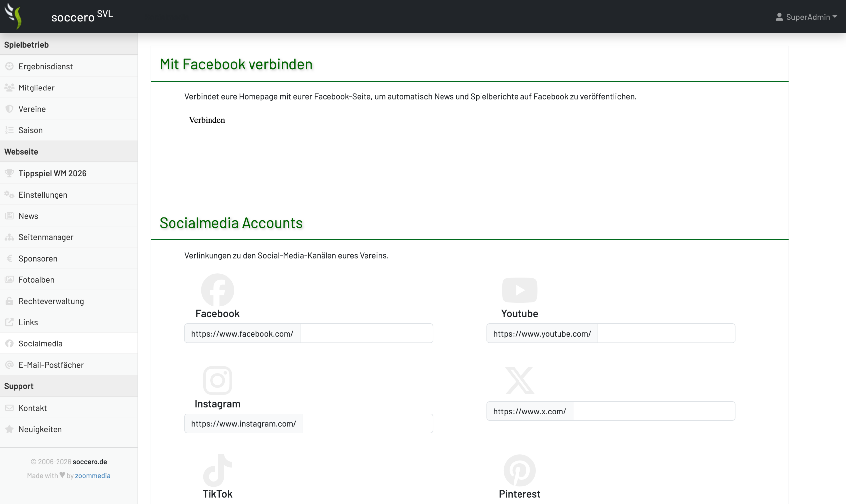Click the 'https://www.instagram.com/' prefix text
This screenshot has width=846, height=504.
coord(244,423)
